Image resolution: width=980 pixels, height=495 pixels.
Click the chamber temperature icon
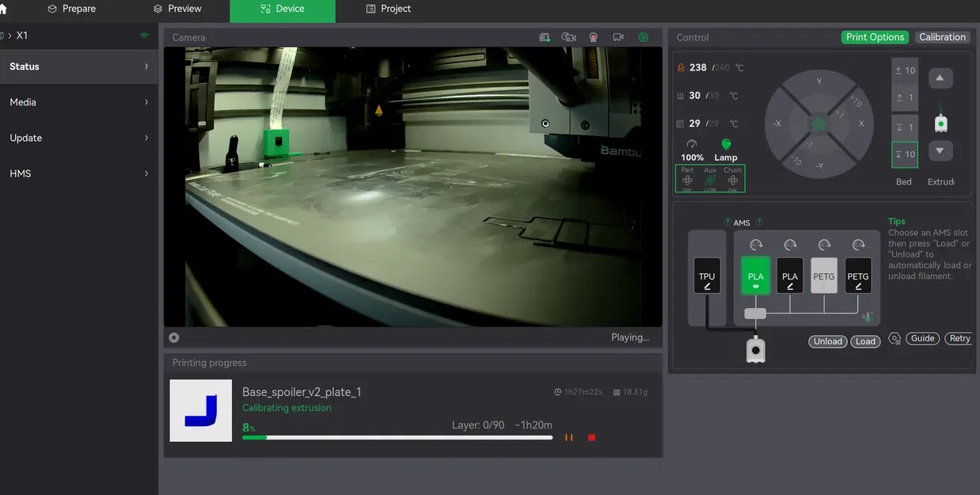point(680,124)
